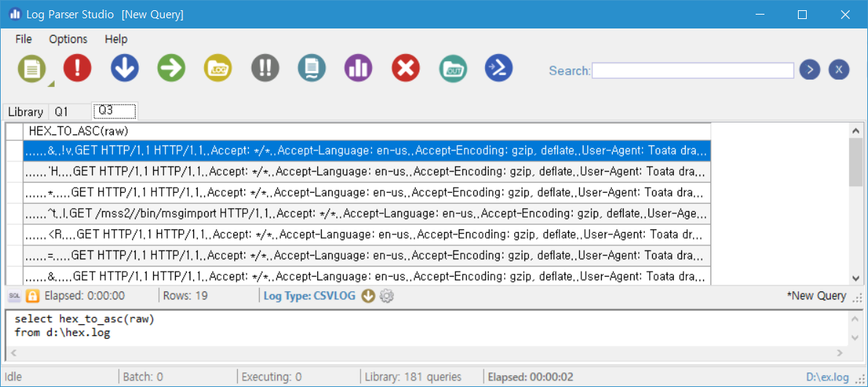868x387 pixels.
Task: Click the 'Library: 181 queries' status text
Action: (413, 378)
